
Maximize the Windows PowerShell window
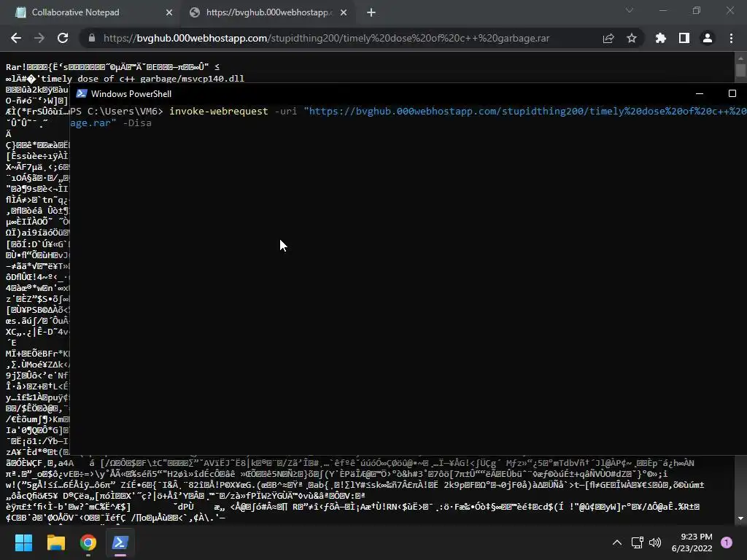(732, 94)
